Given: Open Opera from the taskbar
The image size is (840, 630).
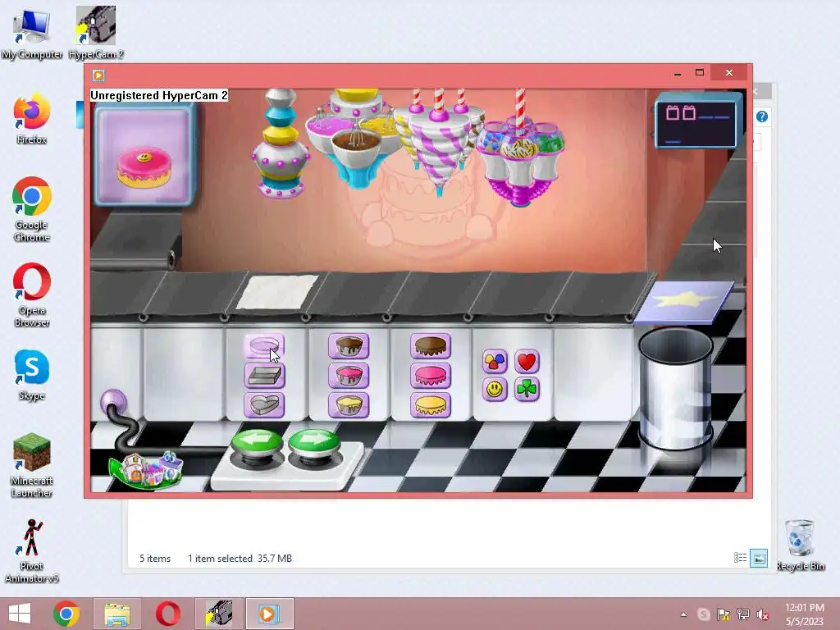Looking at the screenshot, I should coord(167,614).
